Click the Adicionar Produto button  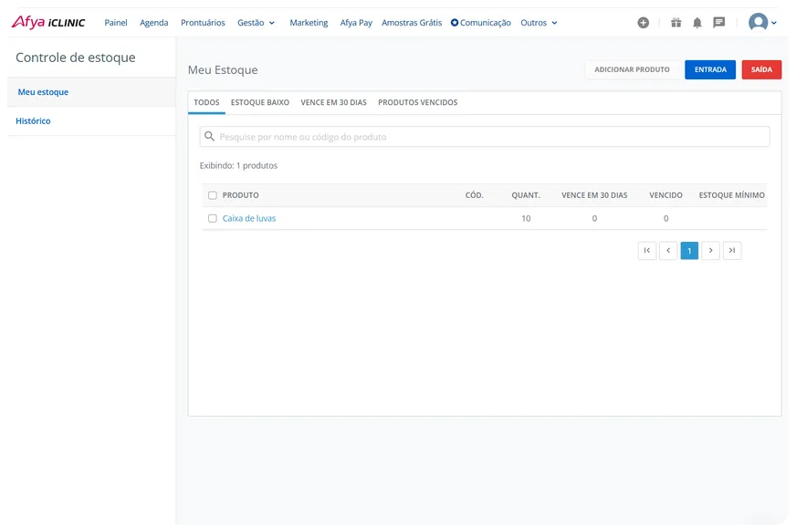632,69
